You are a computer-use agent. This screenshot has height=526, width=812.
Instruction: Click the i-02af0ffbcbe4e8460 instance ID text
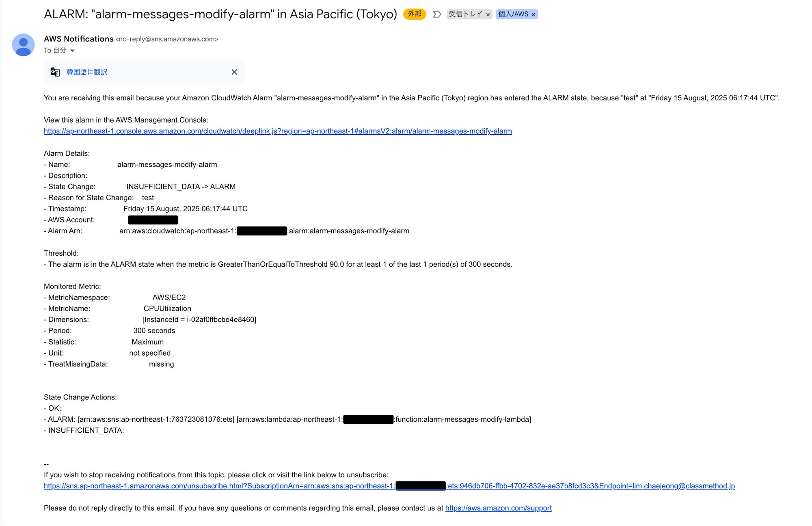(x=220, y=319)
